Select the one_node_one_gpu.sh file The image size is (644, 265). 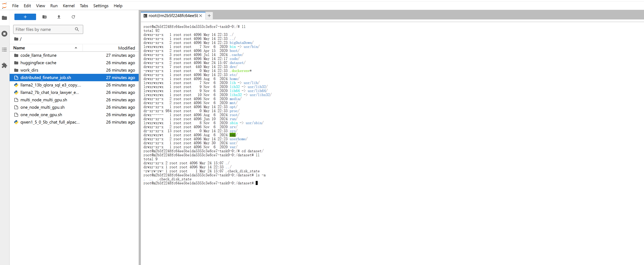pos(41,115)
